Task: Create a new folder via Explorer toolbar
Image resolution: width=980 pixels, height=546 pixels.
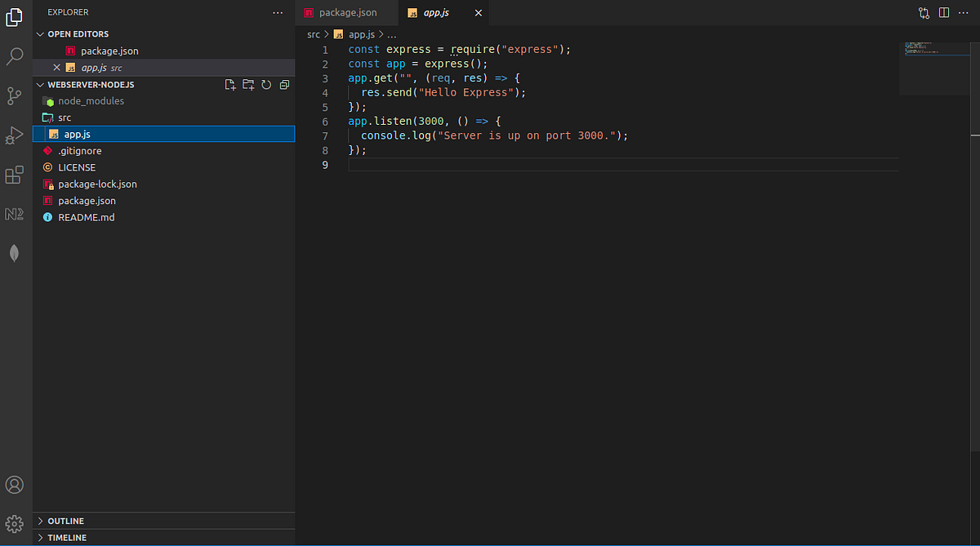Action: click(x=247, y=84)
